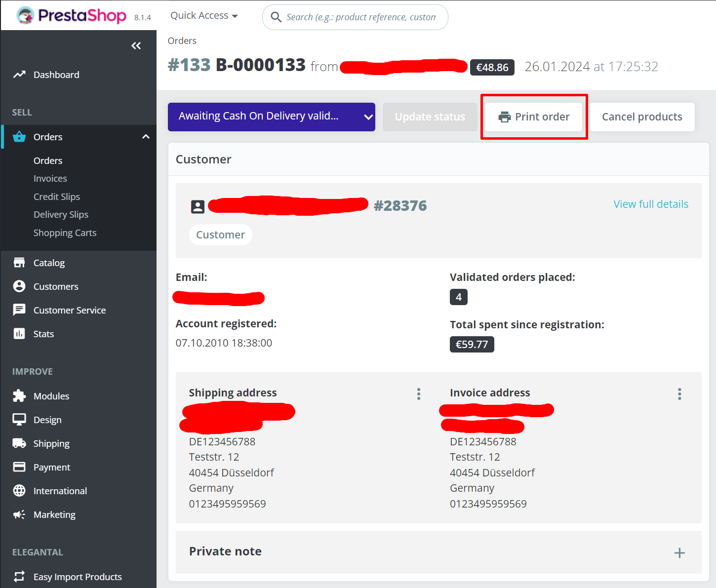This screenshot has height=588, width=716.
Task: Click version number 8.1.4
Action: tap(143, 18)
